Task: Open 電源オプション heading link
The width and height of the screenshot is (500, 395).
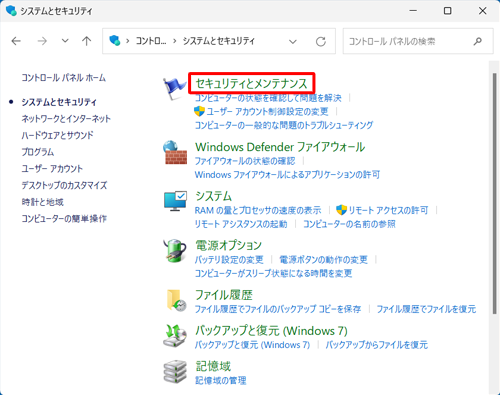Action: pos(229,245)
